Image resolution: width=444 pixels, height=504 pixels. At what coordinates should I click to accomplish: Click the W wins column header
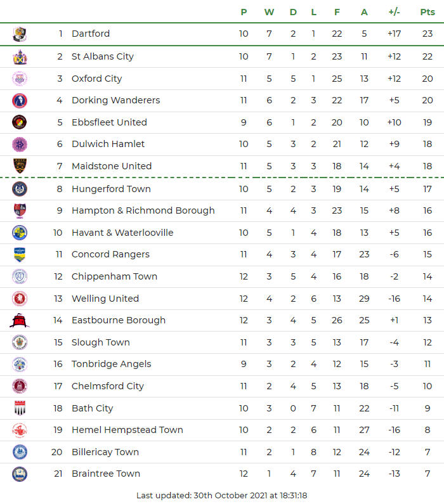click(269, 12)
